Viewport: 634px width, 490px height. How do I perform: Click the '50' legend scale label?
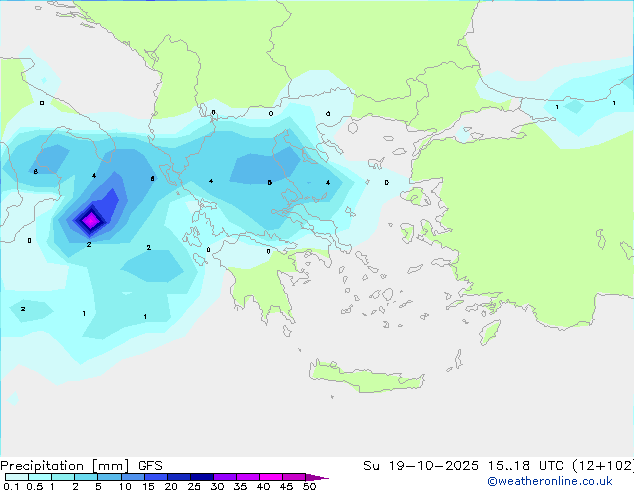309,486
